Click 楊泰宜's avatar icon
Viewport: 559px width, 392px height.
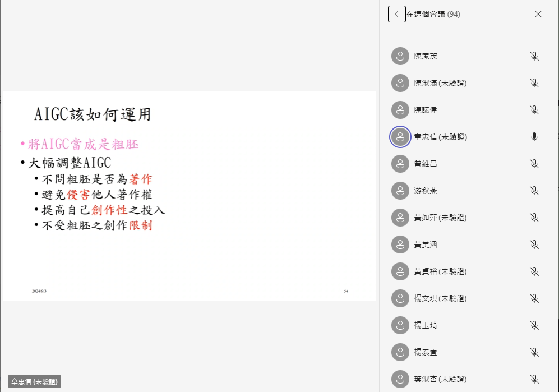pos(400,352)
